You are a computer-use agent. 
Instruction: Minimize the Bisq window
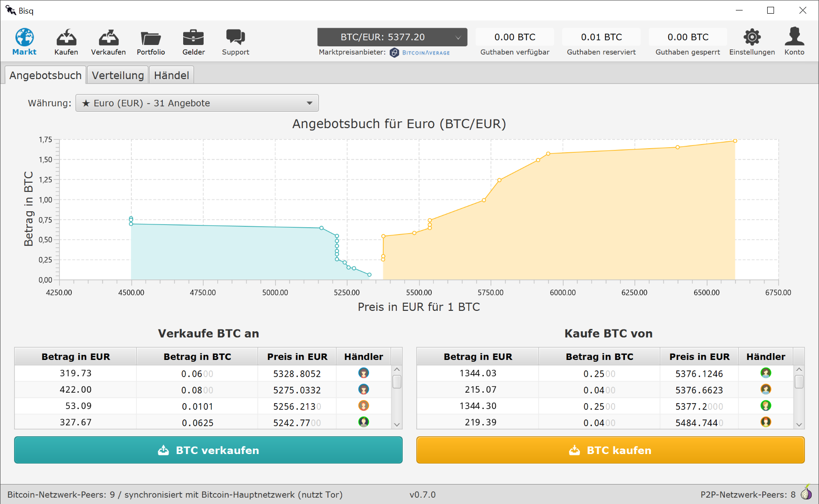click(739, 10)
